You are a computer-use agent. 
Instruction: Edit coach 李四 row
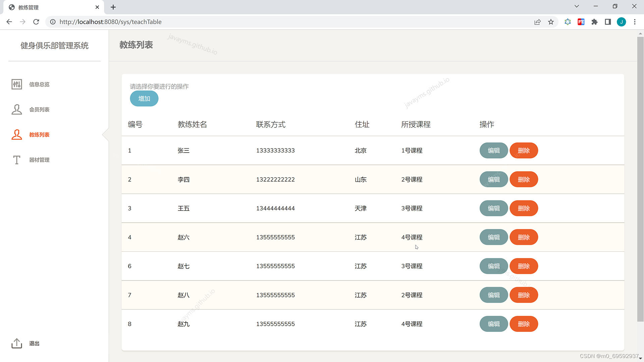(x=494, y=179)
